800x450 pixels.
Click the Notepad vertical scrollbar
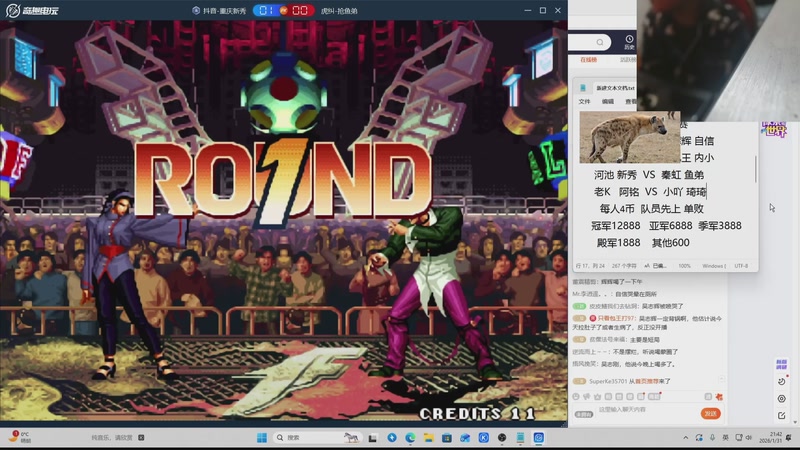(755, 169)
